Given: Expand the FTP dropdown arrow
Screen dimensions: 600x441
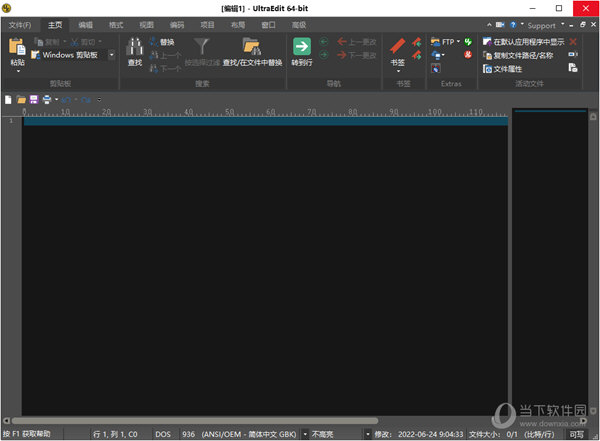Looking at the screenshot, I should 458,41.
